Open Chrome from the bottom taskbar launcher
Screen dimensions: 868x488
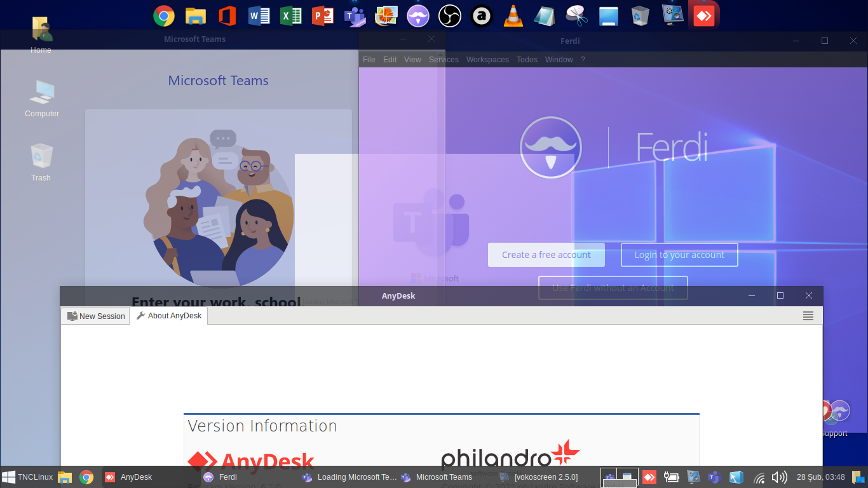pyautogui.click(x=86, y=477)
